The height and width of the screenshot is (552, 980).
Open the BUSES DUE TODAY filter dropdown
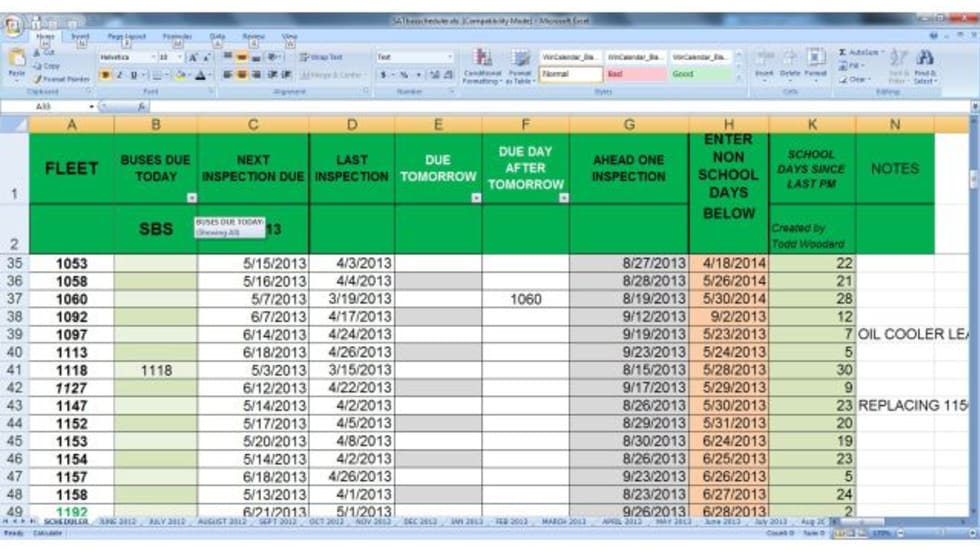191,198
